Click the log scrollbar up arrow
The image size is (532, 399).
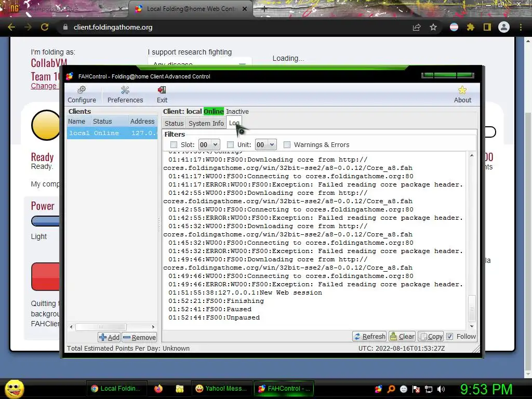click(x=472, y=155)
